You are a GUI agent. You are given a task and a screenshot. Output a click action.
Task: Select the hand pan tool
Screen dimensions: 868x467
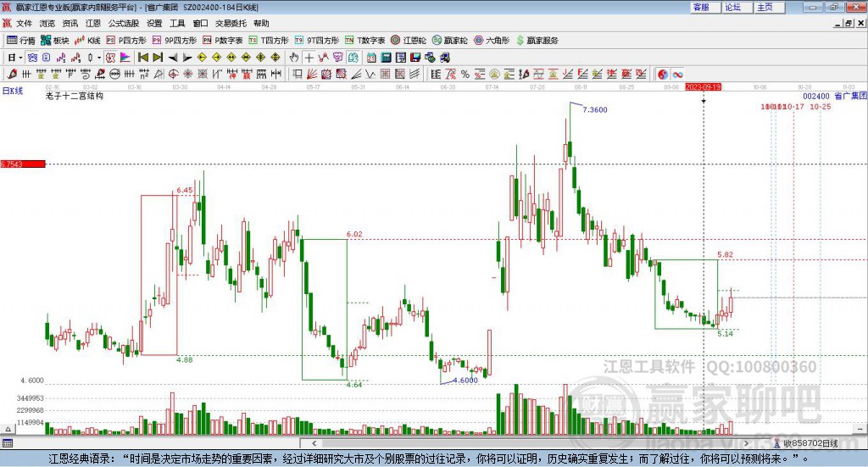click(294, 58)
